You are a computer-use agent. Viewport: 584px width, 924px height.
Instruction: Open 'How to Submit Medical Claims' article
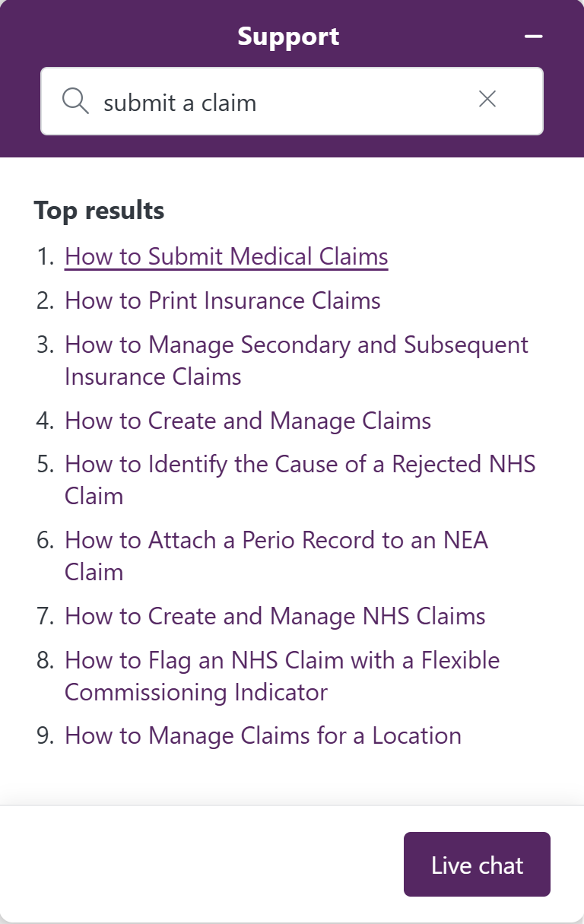coord(227,256)
